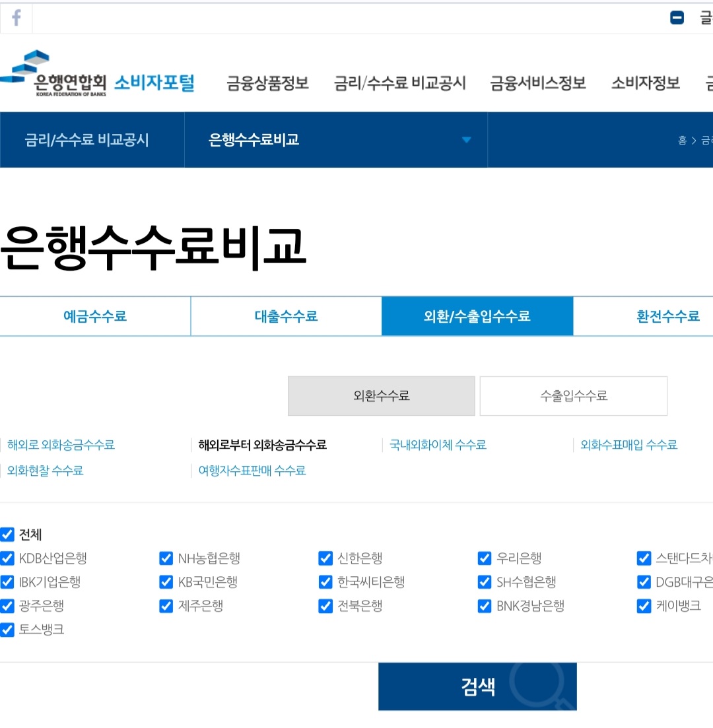The width and height of the screenshot is (713, 728).
Task: Switch to the 환전수수료 tab
Action: tap(668, 316)
